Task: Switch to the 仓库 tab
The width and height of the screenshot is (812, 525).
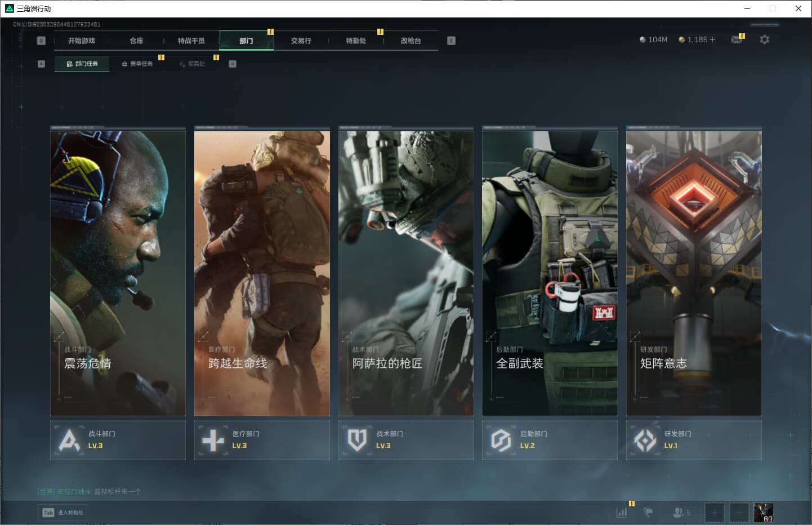Action: [x=136, y=41]
